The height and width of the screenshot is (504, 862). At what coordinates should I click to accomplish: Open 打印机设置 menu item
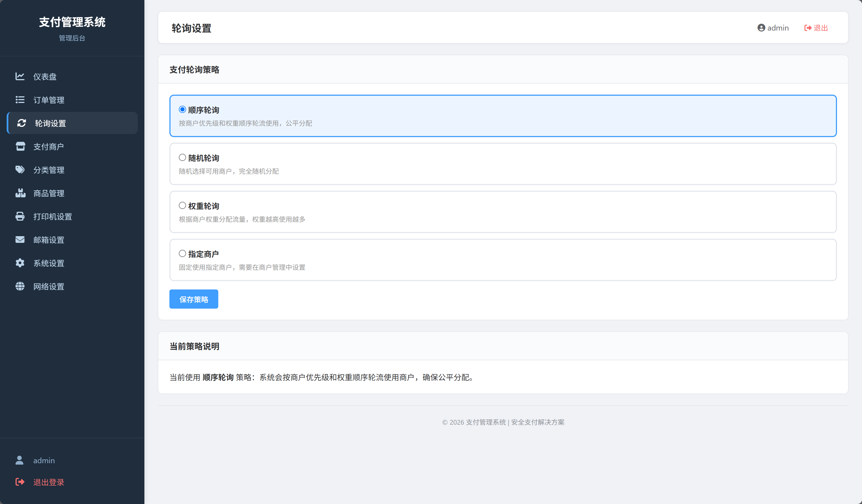pos(72,216)
